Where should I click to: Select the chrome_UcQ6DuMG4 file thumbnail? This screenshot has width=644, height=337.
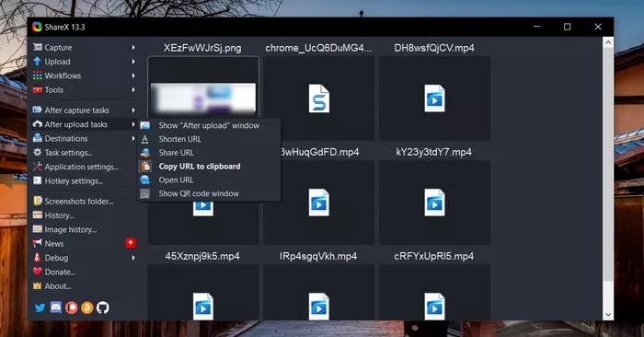(318, 99)
